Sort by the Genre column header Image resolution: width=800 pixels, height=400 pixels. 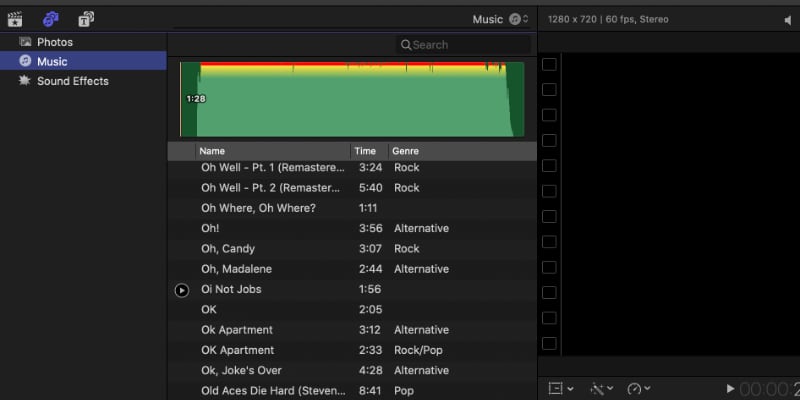point(462,151)
